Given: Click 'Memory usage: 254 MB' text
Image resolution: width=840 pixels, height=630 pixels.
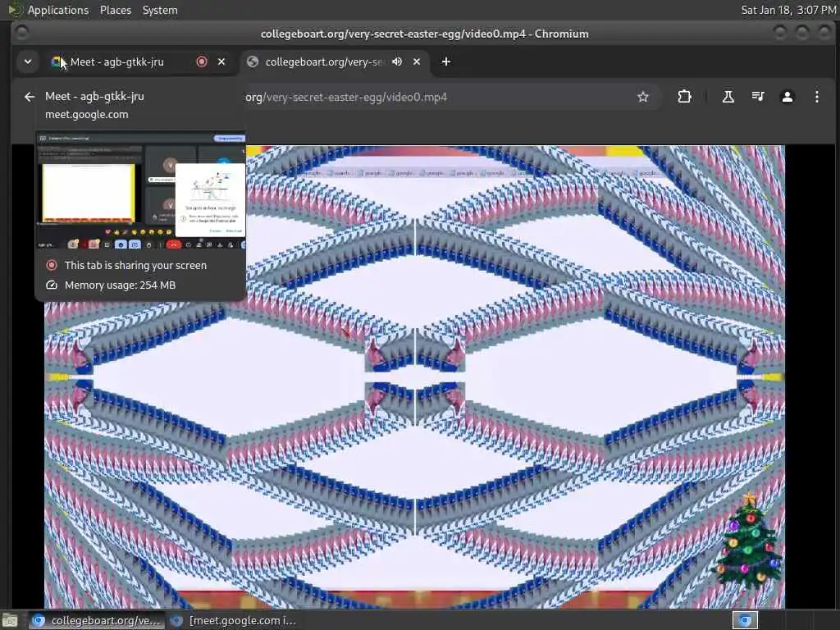Looking at the screenshot, I should (x=120, y=285).
